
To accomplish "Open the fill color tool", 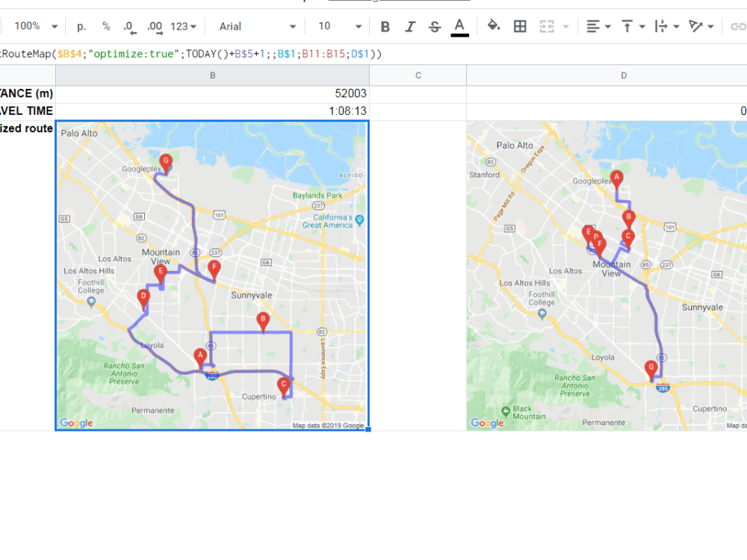I will click(492, 26).
